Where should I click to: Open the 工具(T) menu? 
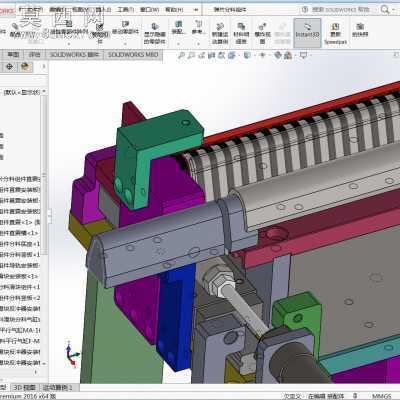coord(126,10)
